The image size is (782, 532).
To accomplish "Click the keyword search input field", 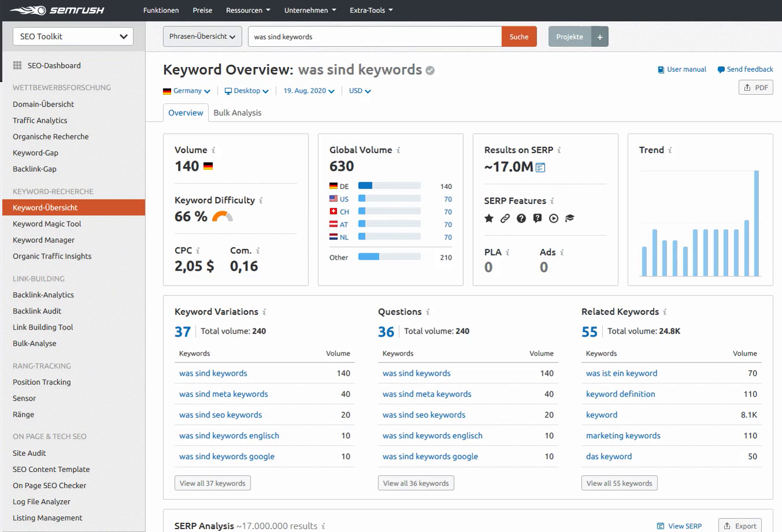I will click(375, 36).
